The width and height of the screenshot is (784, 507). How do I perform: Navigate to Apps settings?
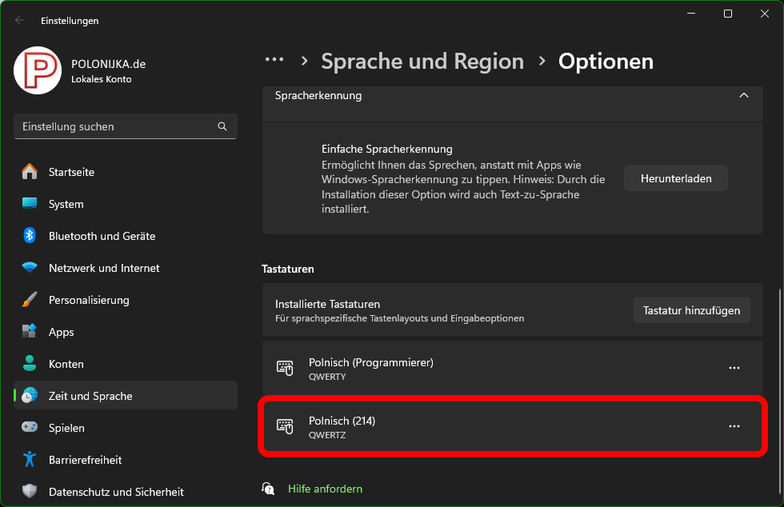click(x=61, y=332)
